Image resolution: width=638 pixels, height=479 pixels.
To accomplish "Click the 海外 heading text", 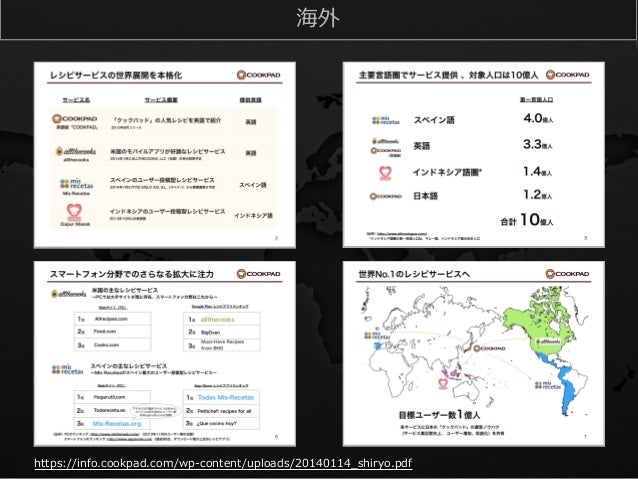I will (x=318, y=18).
